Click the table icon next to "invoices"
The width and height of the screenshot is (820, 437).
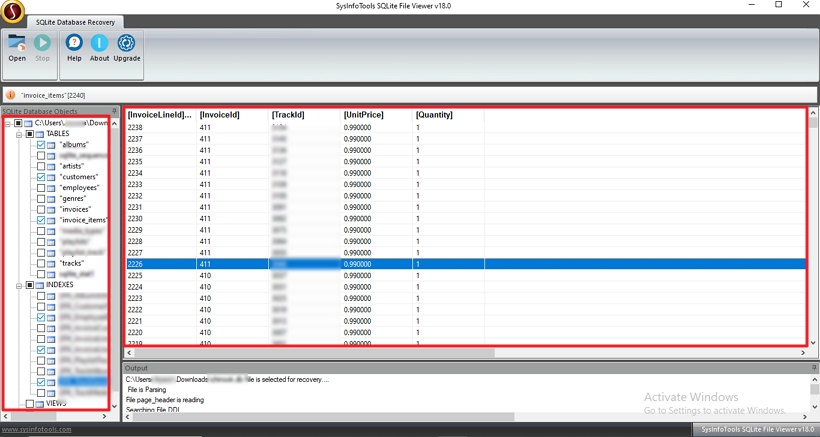click(51, 210)
